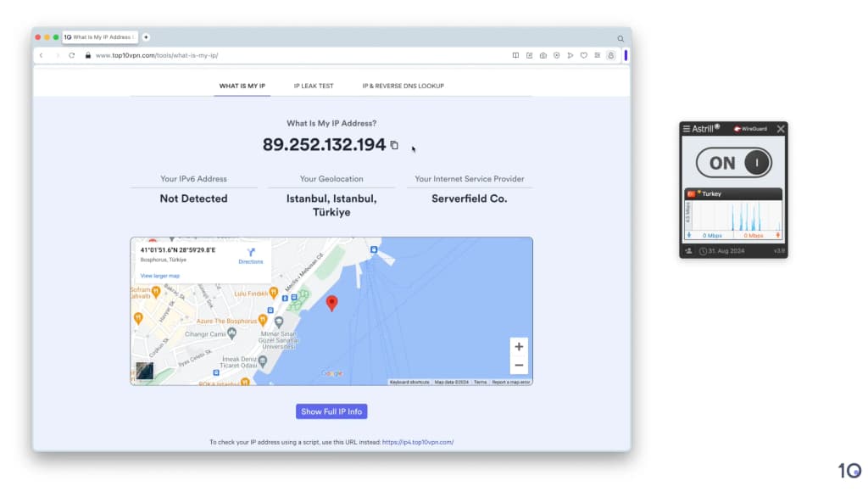The width and height of the screenshot is (868, 492).
Task: Click the ip4.top10vpn.com URL link
Action: click(x=420, y=441)
